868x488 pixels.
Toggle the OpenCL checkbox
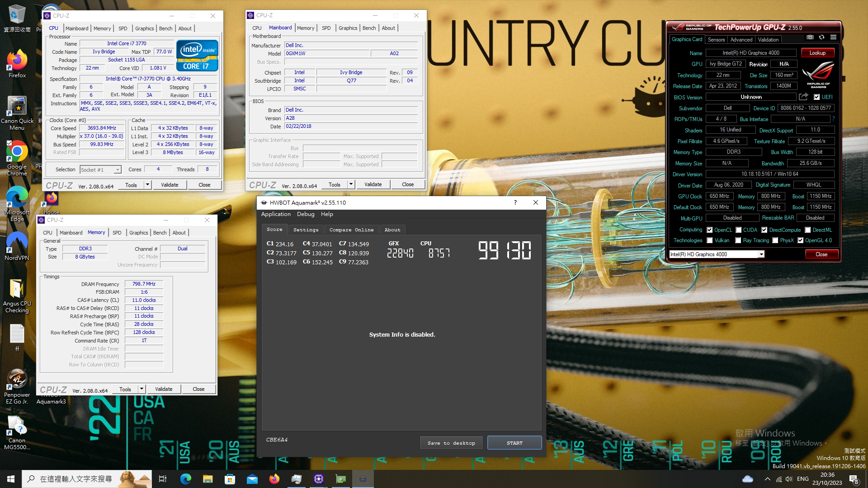(x=709, y=230)
